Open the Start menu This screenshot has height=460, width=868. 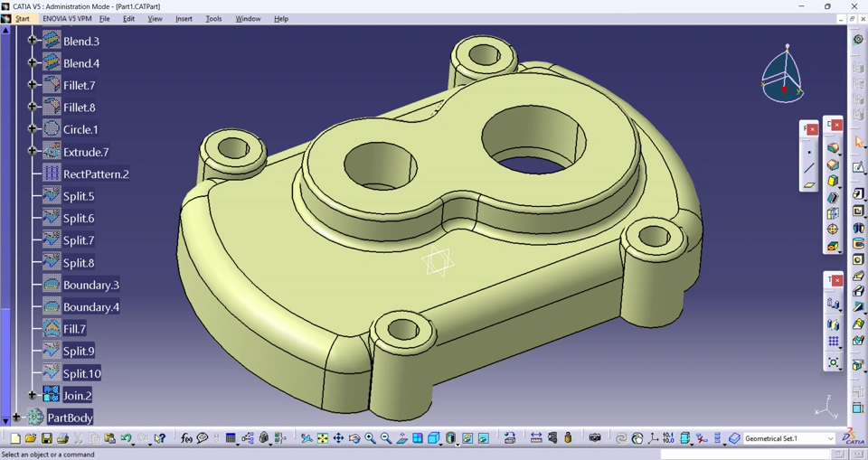point(22,18)
